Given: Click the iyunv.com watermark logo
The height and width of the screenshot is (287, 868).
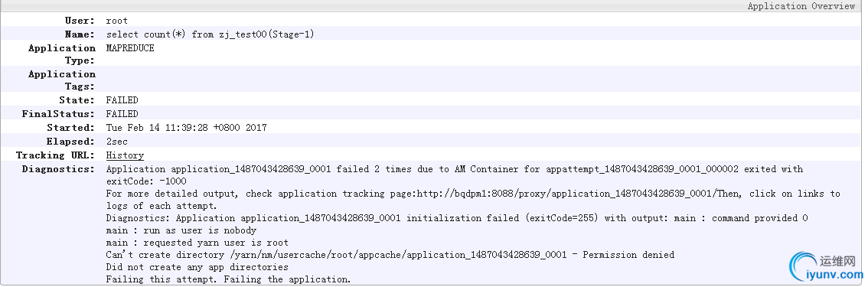Looking at the screenshot, I should (826, 266).
